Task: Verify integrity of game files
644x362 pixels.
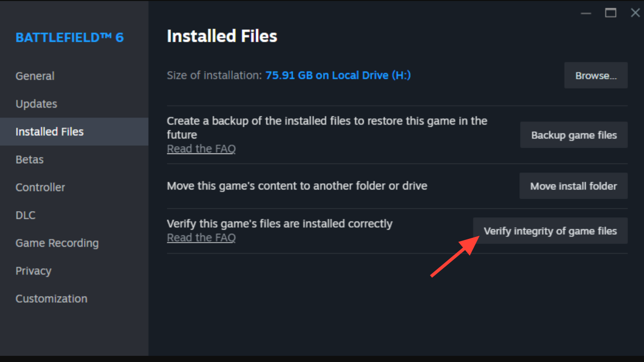Action: pos(550,231)
